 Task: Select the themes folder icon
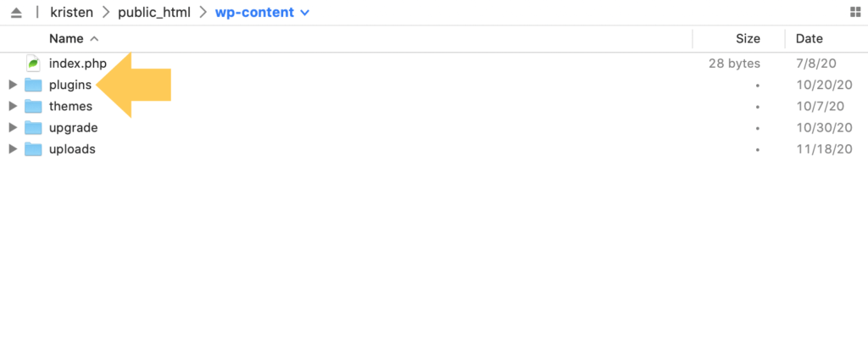(33, 106)
